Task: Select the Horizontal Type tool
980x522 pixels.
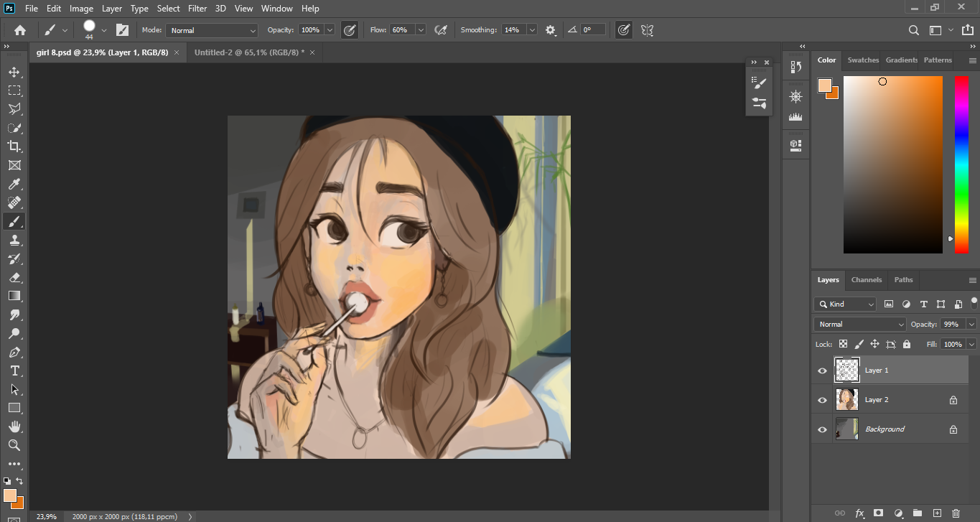Action: click(14, 370)
